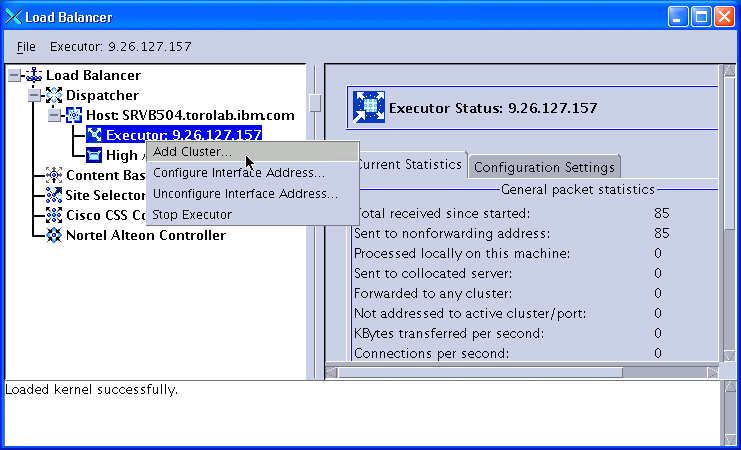Close the Load Balancer window
Viewport: 741px width, 450px height.
click(724, 17)
